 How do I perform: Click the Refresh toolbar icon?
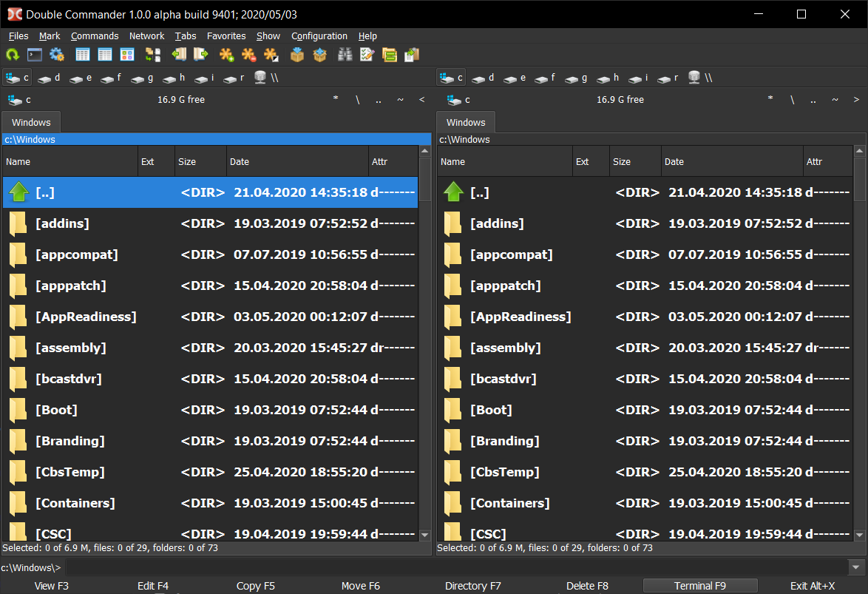pos(12,55)
